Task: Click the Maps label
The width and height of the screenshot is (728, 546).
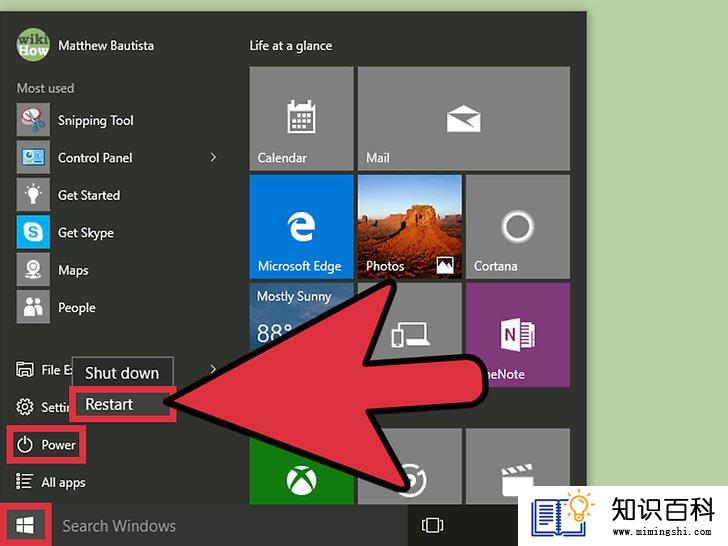Action: (x=73, y=271)
